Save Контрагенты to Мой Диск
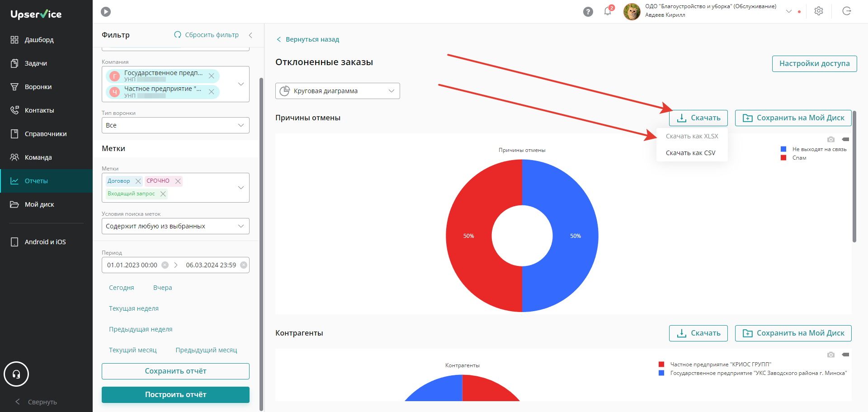This screenshot has height=412, width=868. 793,333
